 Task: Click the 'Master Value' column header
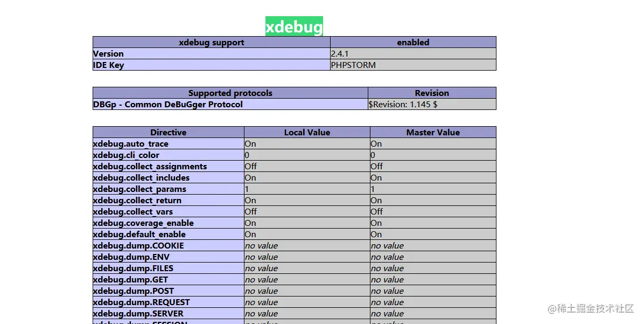click(x=433, y=133)
